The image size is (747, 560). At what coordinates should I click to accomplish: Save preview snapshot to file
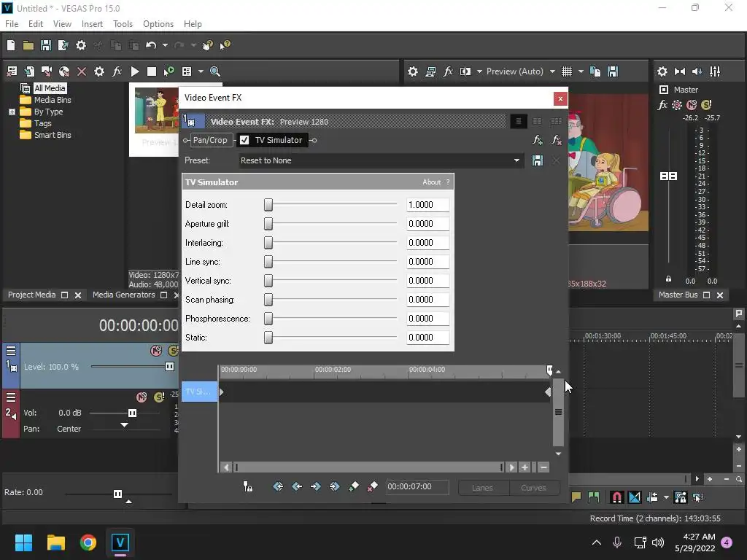(613, 71)
